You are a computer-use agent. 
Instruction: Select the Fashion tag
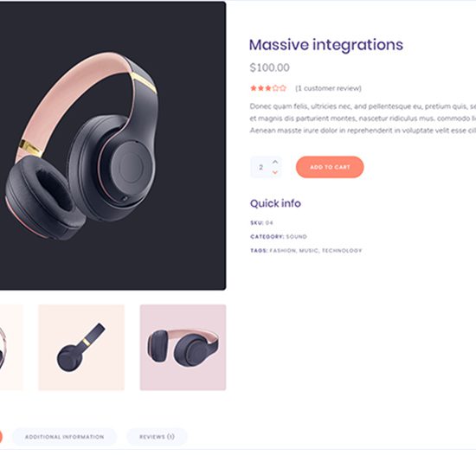click(x=283, y=251)
